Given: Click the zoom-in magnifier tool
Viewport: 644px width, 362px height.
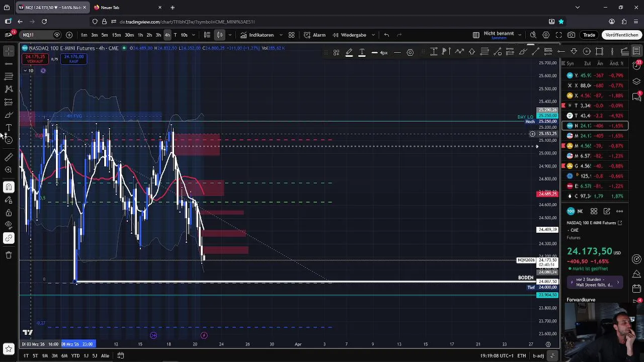Looking at the screenshot, I should click(x=9, y=170).
